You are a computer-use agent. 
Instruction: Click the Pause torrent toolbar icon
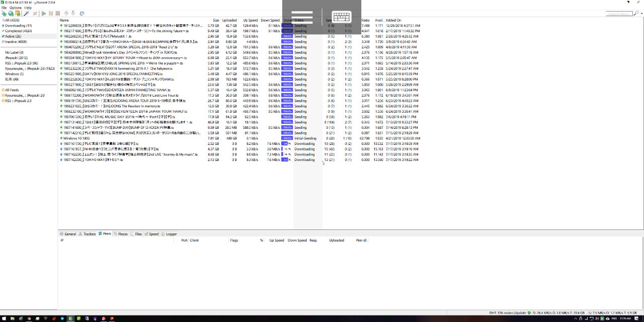point(51,14)
